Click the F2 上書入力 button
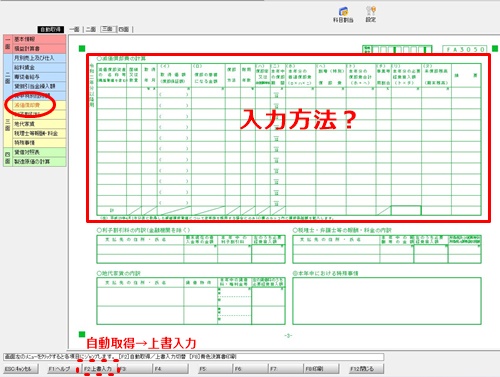Screen dimensions: 500x377 [x=98, y=369]
